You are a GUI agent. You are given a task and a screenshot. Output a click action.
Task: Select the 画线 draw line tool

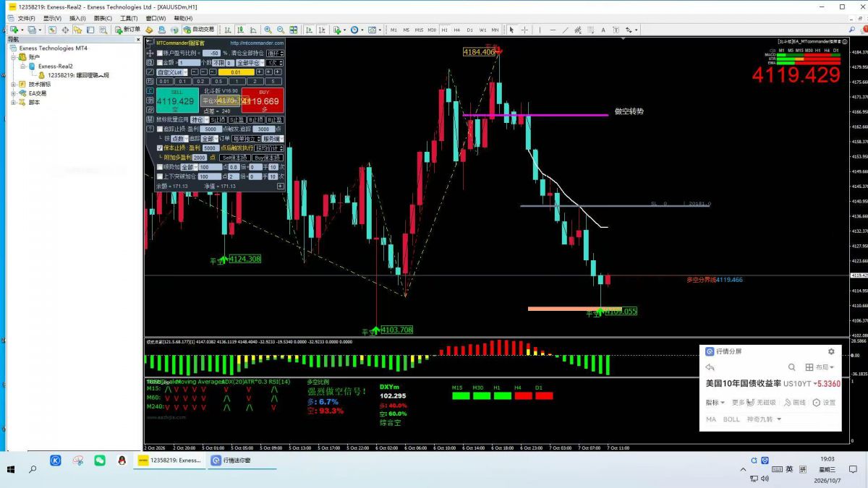click(795, 403)
